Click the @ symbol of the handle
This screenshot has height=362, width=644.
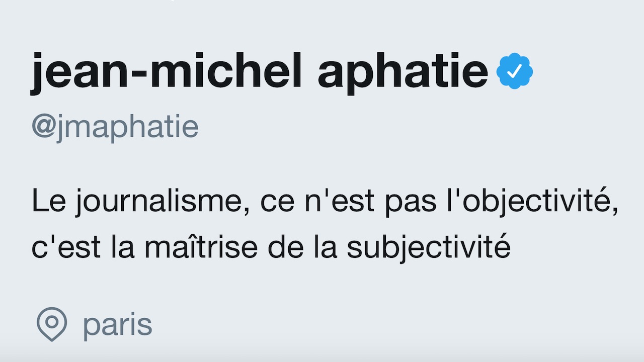coord(43,128)
